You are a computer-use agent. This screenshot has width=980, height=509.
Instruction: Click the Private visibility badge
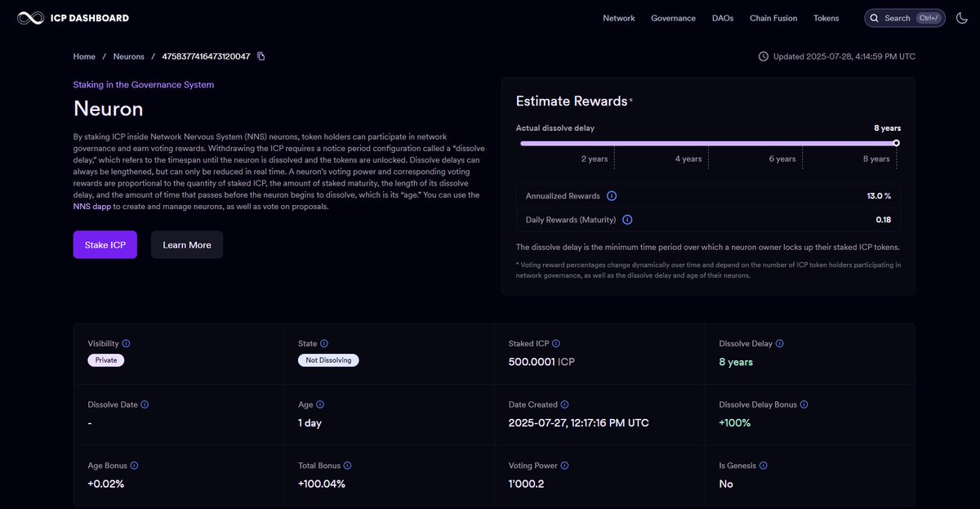(x=106, y=360)
